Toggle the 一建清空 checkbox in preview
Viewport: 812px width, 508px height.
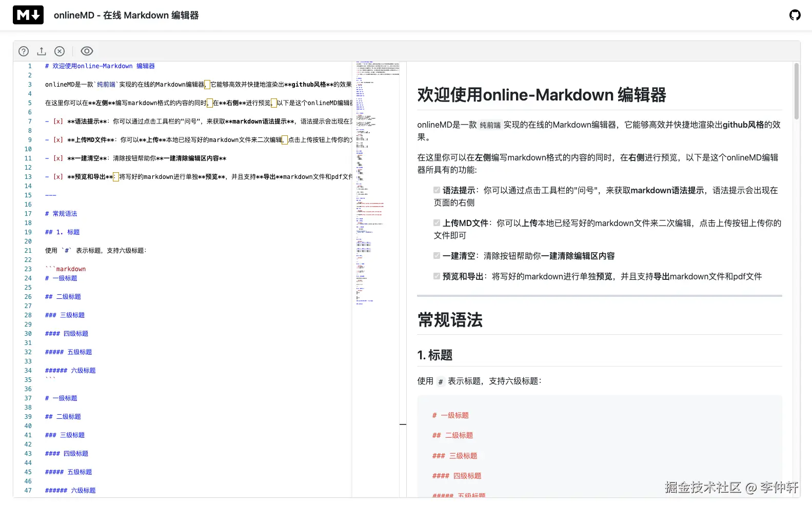(x=437, y=256)
